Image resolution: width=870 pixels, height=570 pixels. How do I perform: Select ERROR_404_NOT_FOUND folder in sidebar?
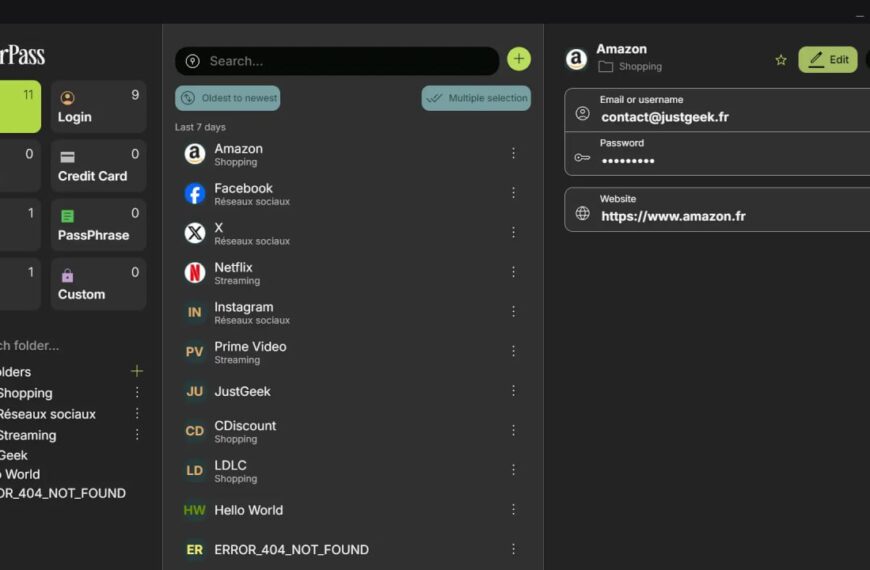tap(63, 493)
